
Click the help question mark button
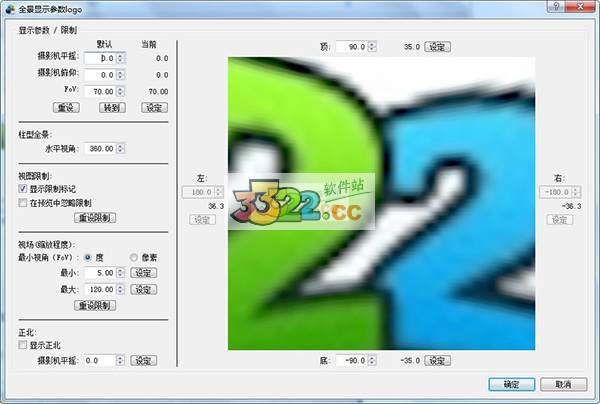click(556, 7)
